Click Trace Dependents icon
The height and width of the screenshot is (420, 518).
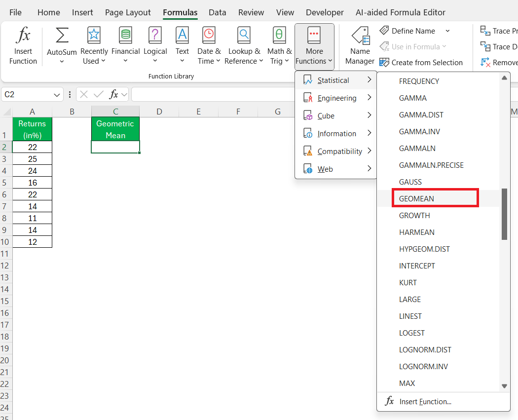[485, 46]
